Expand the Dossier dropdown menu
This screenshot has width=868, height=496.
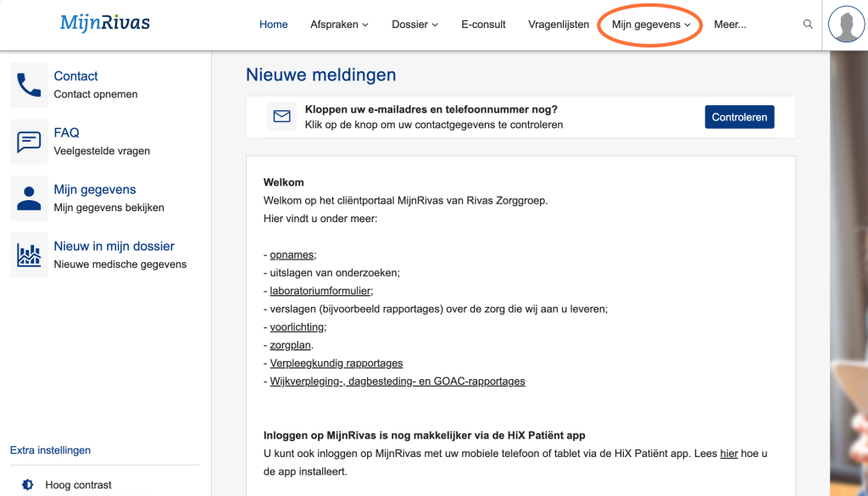[x=415, y=25]
